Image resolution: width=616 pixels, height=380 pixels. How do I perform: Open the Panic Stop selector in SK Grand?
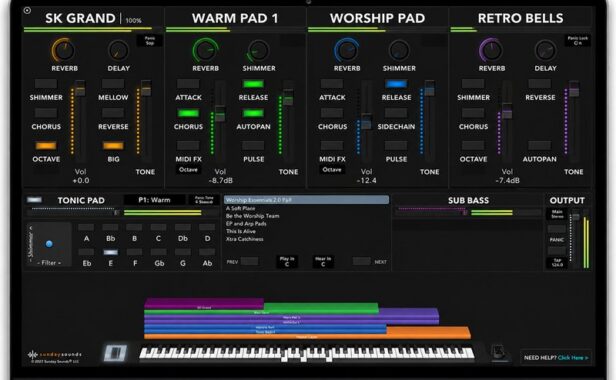coord(150,41)
